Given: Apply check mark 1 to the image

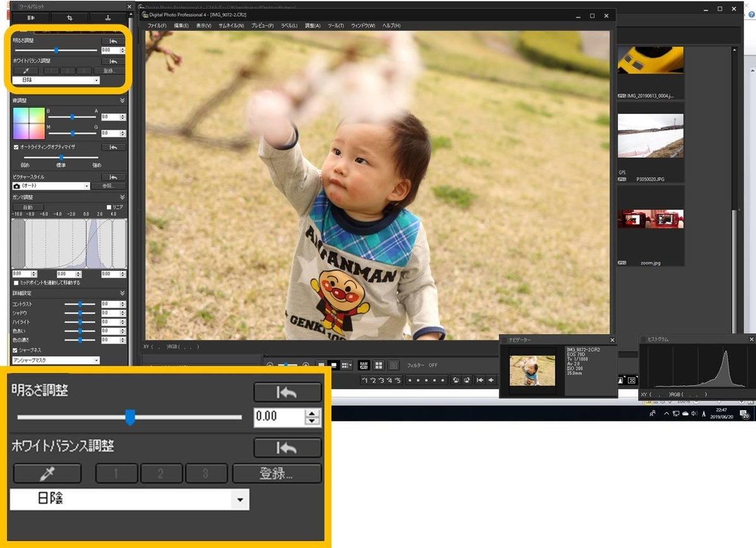Looking at the screenshot, I should (x=365, y=380).
